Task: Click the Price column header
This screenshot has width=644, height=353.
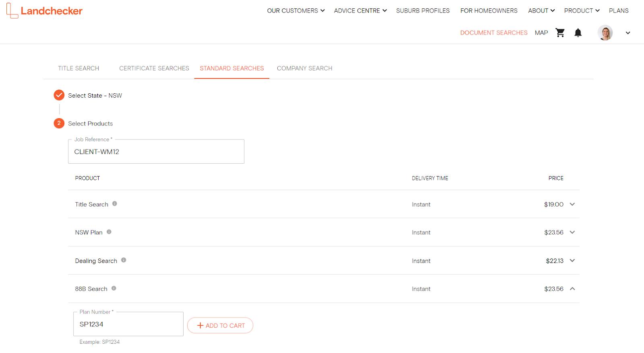Action: coord(556,178)
